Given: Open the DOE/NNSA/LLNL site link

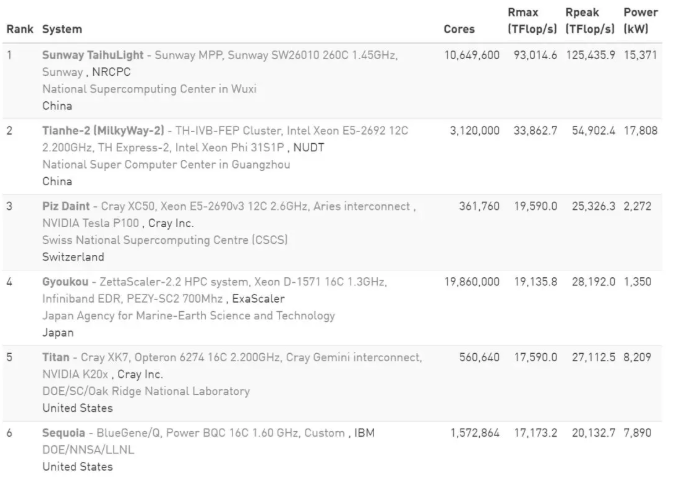Looking at the screenshot, I should [x=87, y=450].
